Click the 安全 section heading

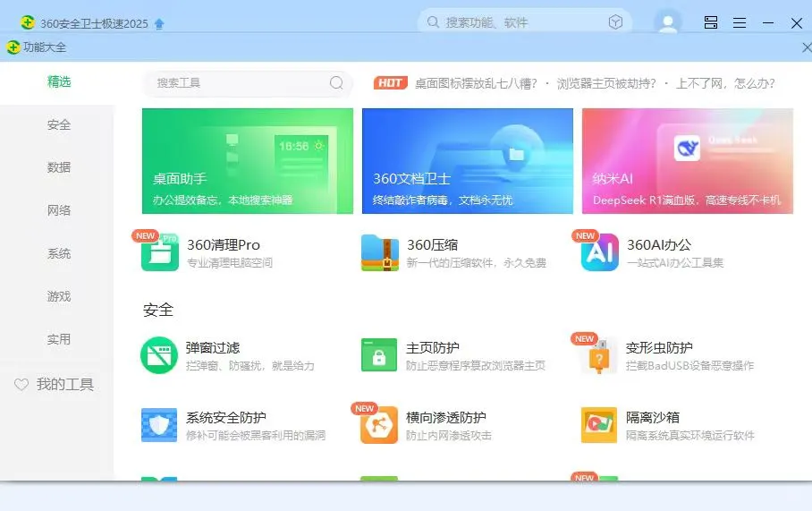[x=158, y=310]
